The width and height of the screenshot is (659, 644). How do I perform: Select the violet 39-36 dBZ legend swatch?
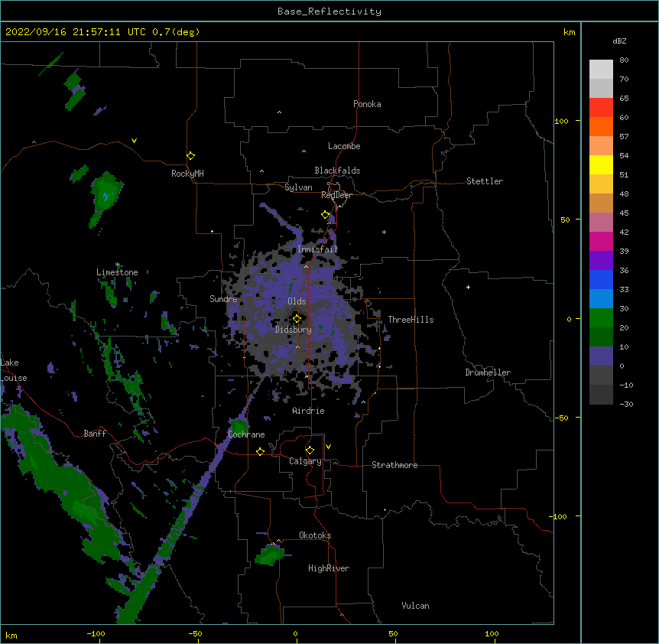(601, 261)
